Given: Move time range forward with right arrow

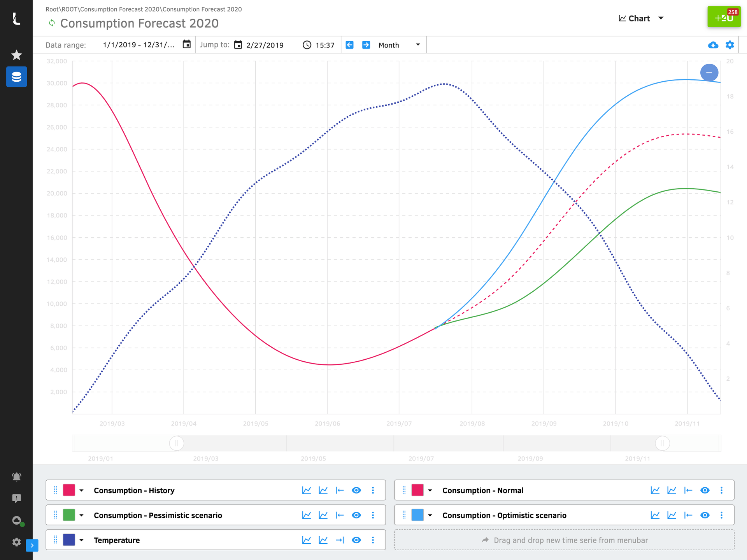Looking at the screenshot, I should pyautogui.click(x=366, y=45).
